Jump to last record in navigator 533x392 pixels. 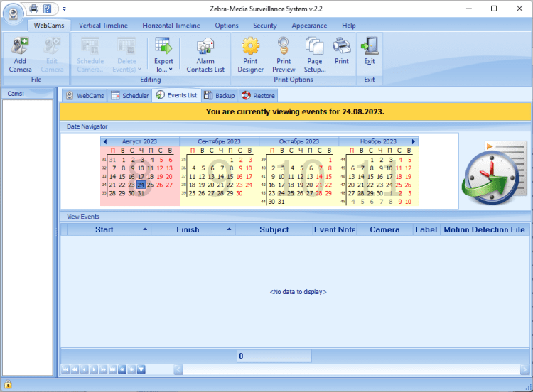[113, 369]
